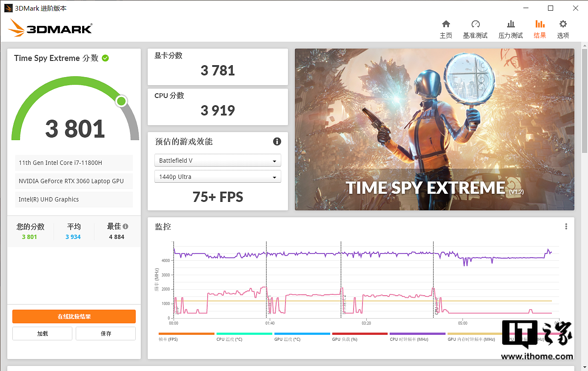The image size is (588, 371).
Task: Click the Time Spy Extreme preview image
Action: pyautogui.click(x=434, y=129)
